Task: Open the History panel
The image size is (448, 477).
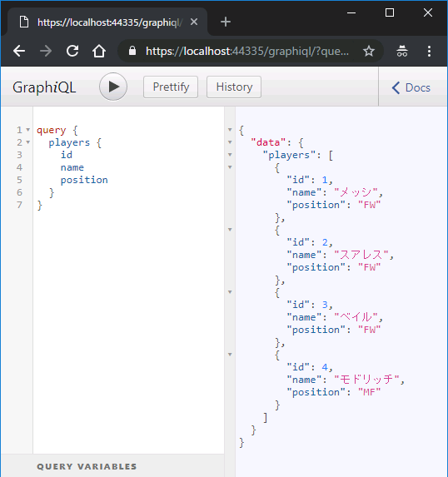Action: 234,87
